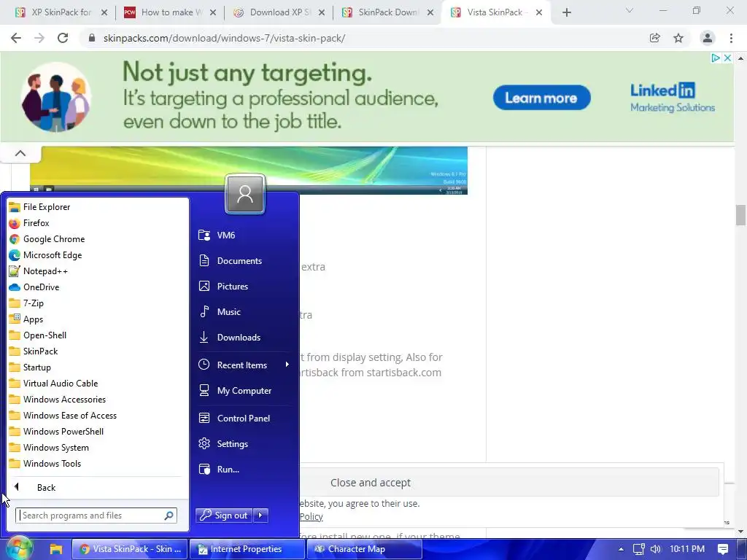Switch to the XP SkinPack for browser tab
The height and width of the screenshot is (560, 747).
tap(61, 12)
